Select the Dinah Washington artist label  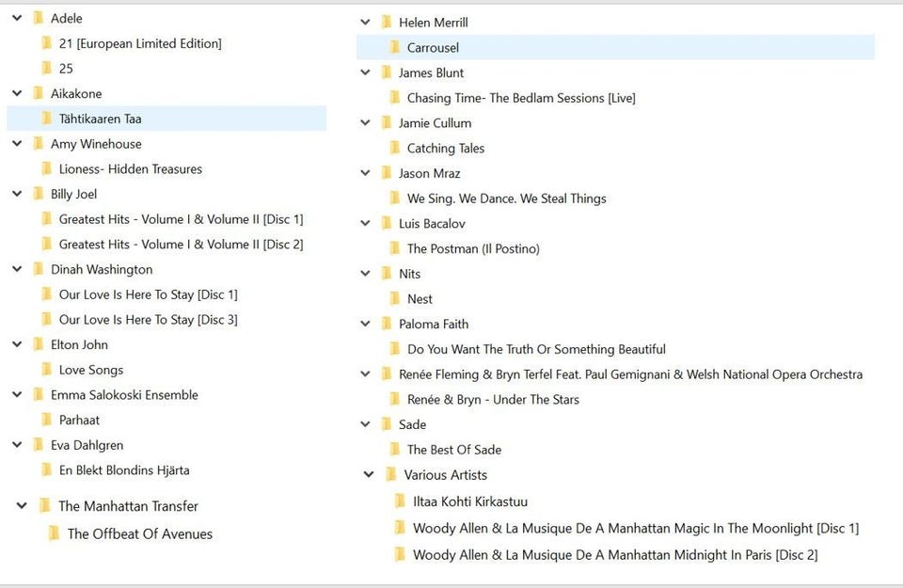pos(102,269)
